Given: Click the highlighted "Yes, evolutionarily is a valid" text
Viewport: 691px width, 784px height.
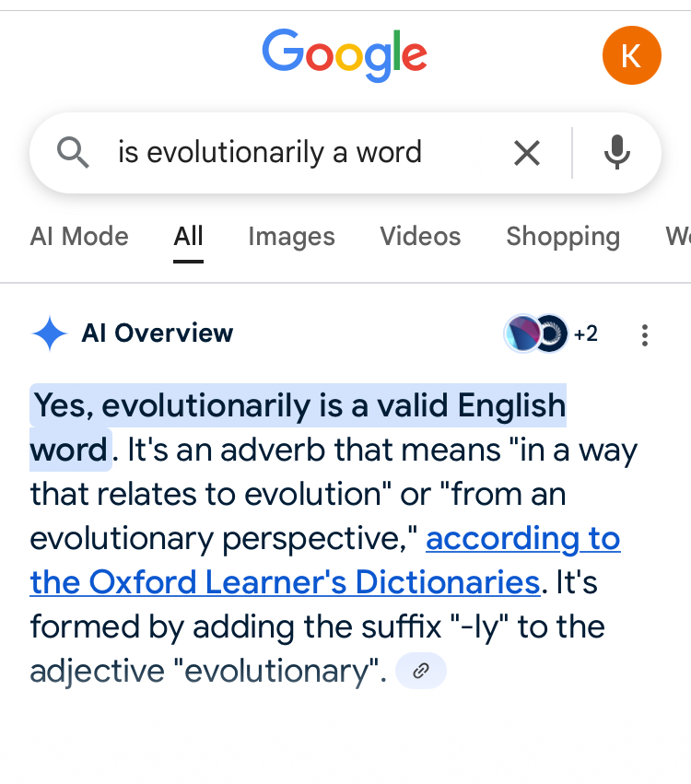Looking at the screenshot, I should 239,405.
